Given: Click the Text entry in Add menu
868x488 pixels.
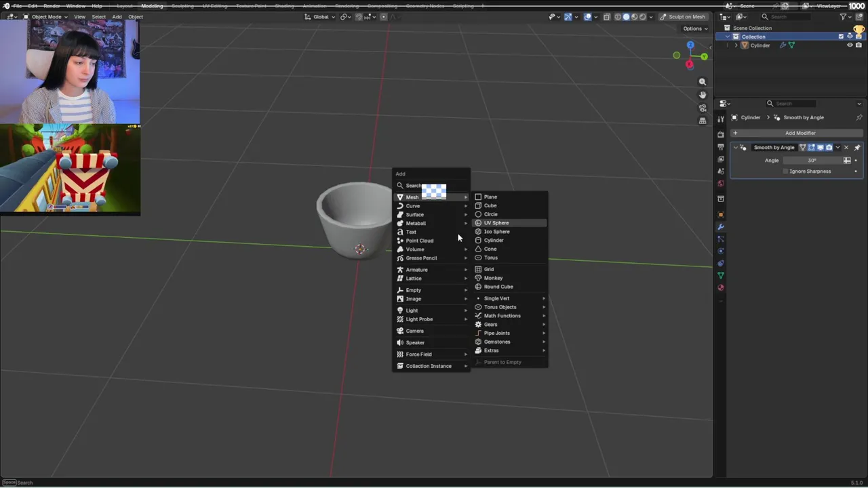Looking at the screenshot, I should coord(431,232).
